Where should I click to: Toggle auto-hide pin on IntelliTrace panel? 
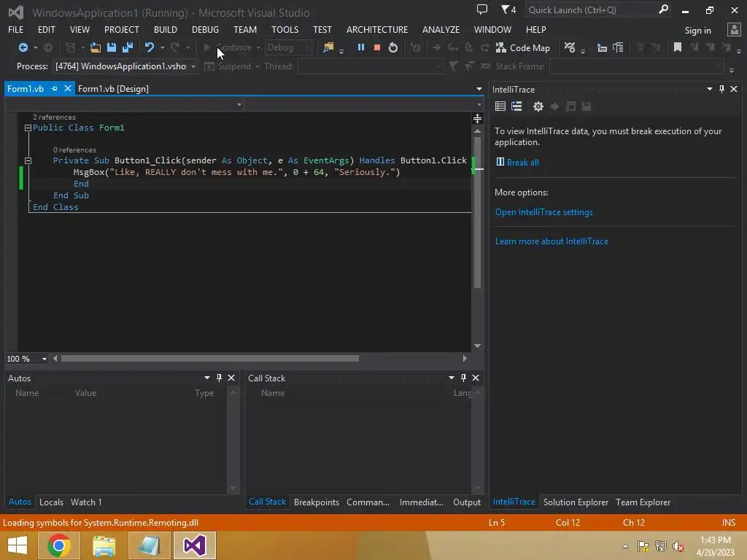(x=721, y=89)
